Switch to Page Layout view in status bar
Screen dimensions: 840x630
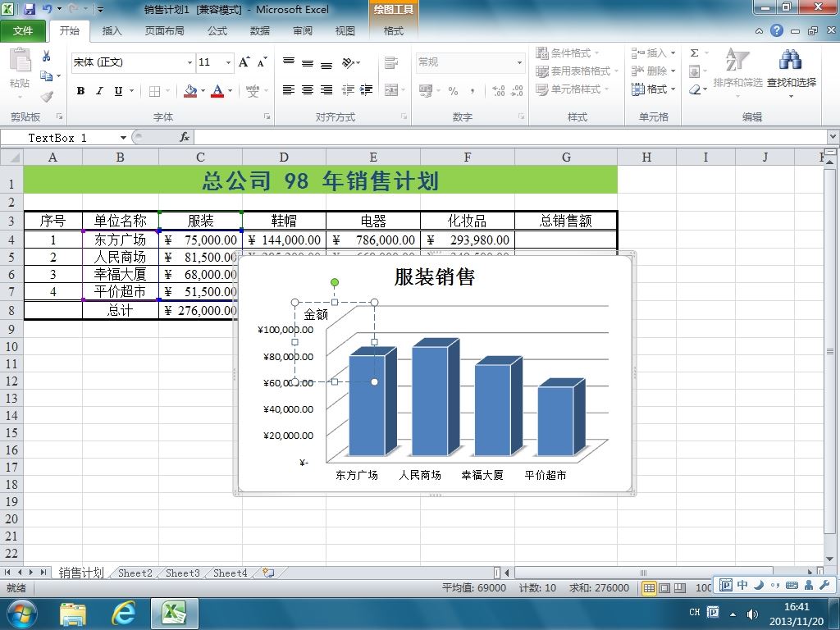point(664,587)
